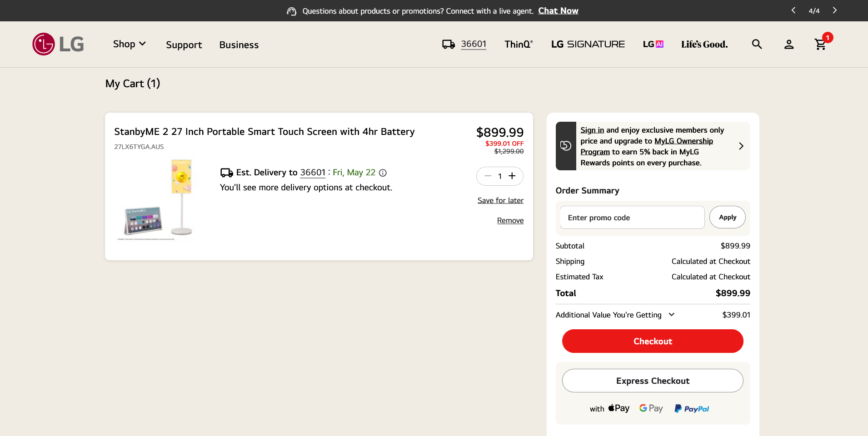
Task: Change delivery zip code in cart item
Action: [313, 173]
